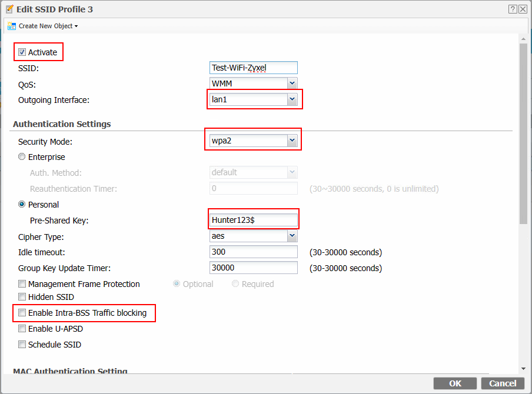
Task: Enable the U-APSD option
Action: point(22,329)
